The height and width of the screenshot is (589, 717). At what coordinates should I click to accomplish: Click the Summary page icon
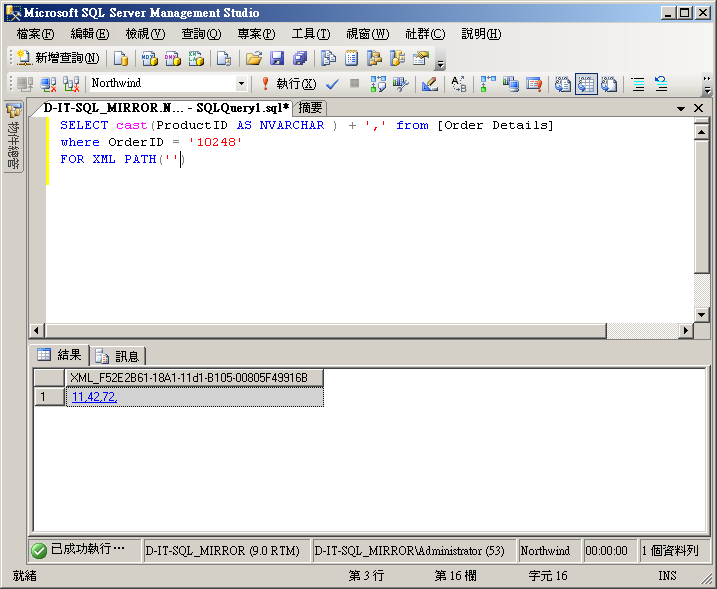coord(351,59)
